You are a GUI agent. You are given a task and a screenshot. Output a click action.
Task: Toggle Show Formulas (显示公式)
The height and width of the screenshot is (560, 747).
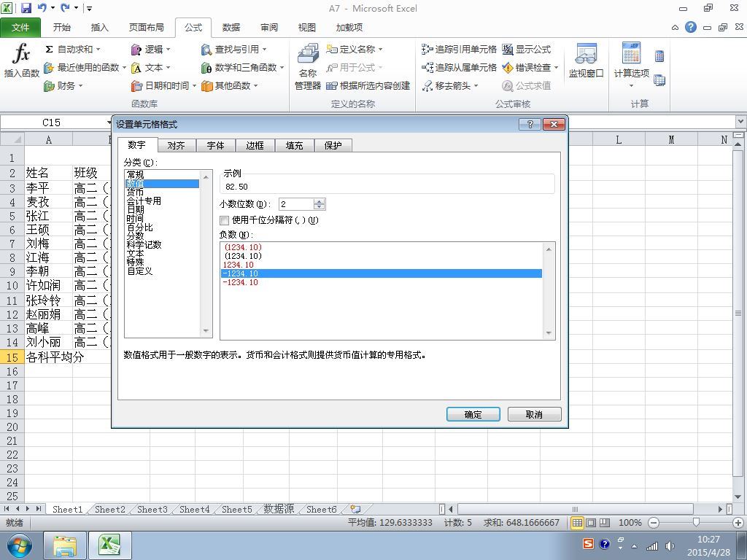coord(527,49)
